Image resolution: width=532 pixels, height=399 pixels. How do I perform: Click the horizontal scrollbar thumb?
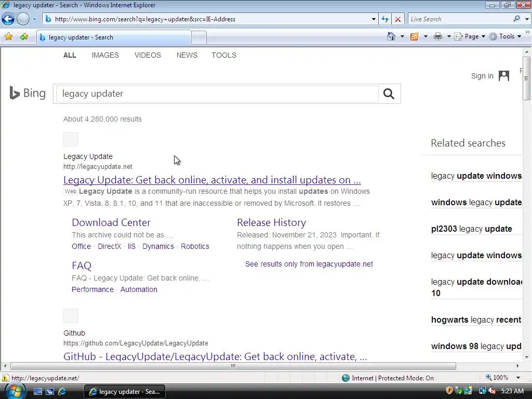click(233, 366)
